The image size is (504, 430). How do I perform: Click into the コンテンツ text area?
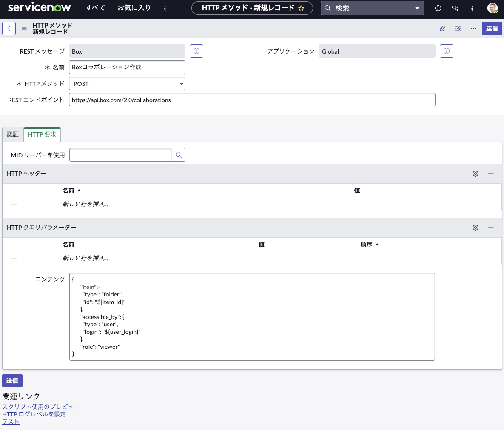252,316
